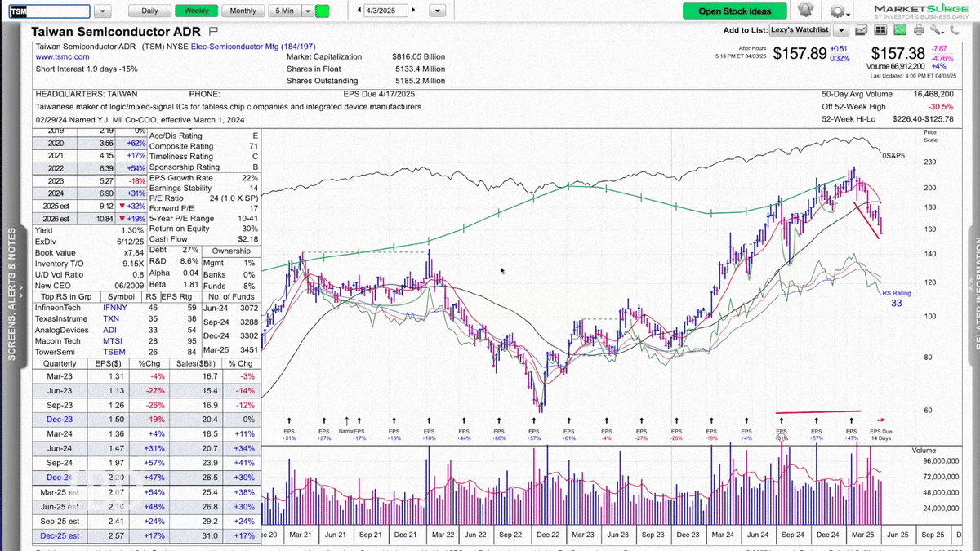Click the 4/3/2025 date field

point(385,11)
